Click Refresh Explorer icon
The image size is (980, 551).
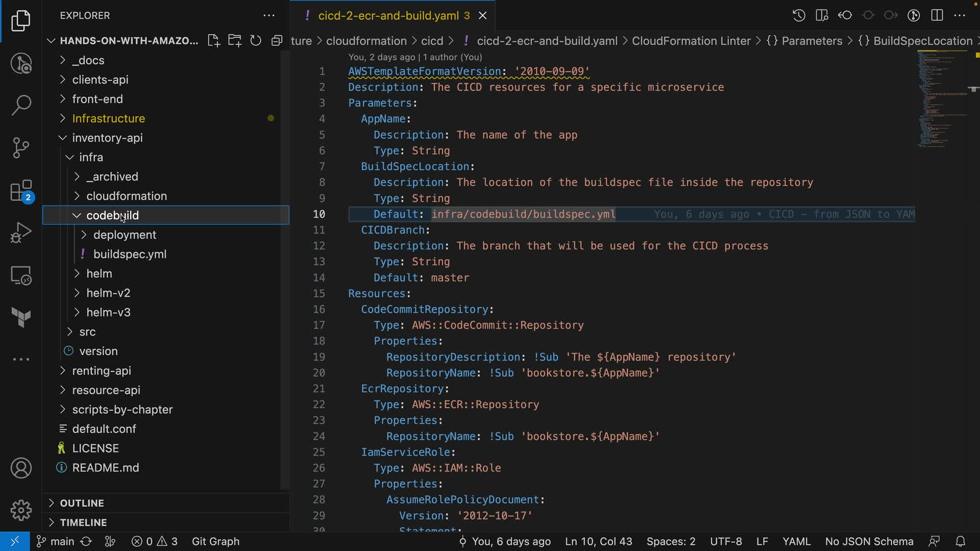[x=256, y=41]
